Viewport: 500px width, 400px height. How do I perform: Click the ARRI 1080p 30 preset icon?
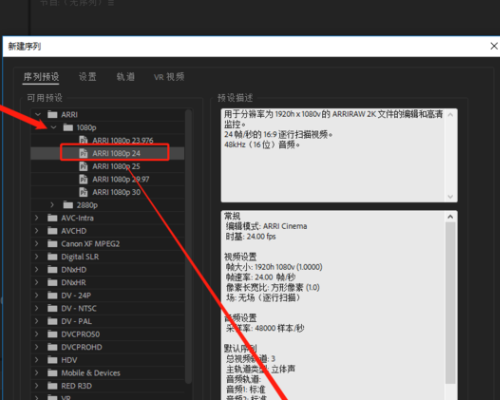tap(83, 192)
